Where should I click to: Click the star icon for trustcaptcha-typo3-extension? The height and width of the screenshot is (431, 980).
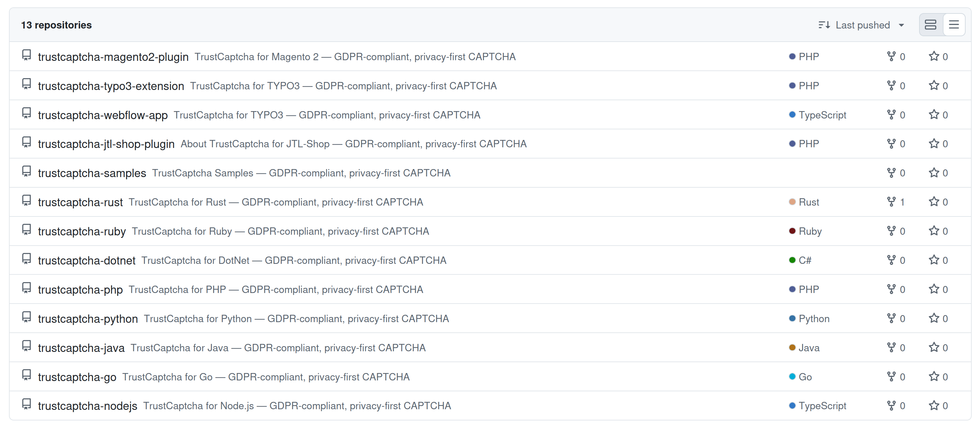[934, 85]
